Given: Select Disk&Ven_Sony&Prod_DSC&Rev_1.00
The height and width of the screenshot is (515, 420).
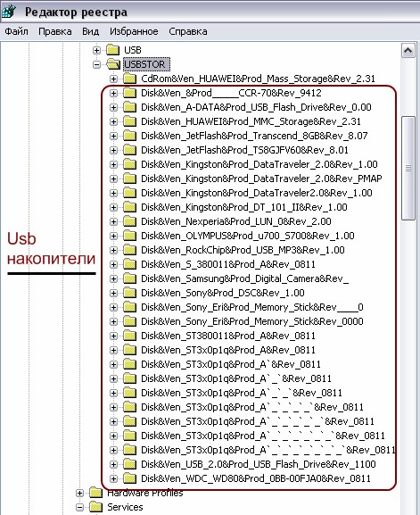Looking at the screenshot, I should pyautogui.click(x=222, y=293).
